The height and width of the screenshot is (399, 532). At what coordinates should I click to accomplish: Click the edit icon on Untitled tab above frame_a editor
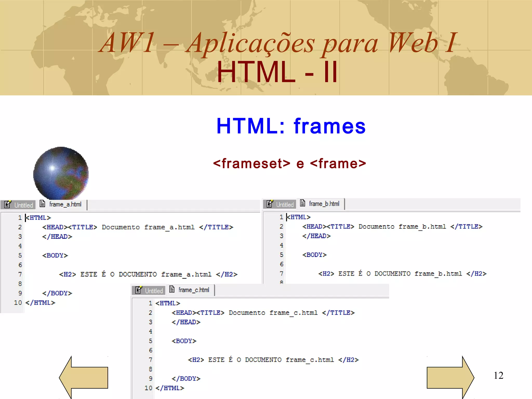(x=8, y=204)
